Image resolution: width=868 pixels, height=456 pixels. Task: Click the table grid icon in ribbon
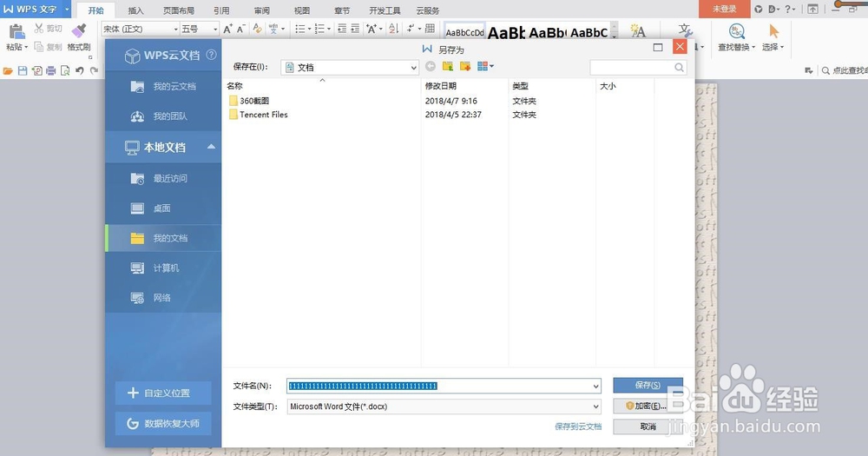(431, 29)
